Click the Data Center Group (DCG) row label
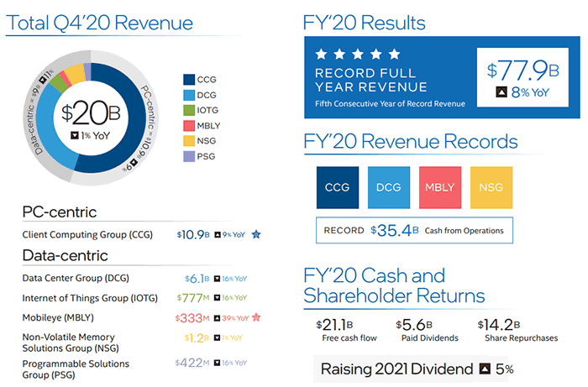 (x=76, y=279)
